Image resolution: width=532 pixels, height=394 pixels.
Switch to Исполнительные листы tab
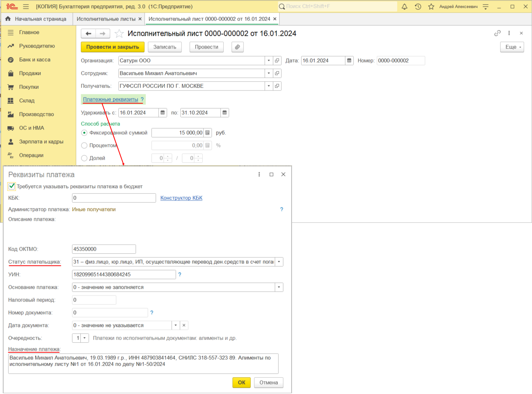(x=106, y=19)
